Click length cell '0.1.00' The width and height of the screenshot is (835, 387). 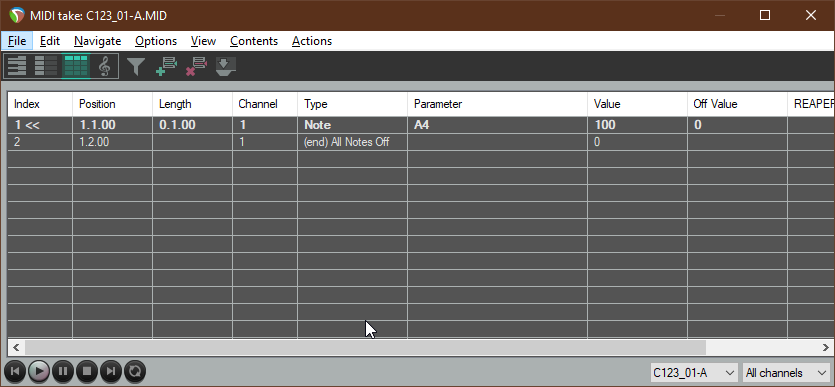[x=192, y=125]
